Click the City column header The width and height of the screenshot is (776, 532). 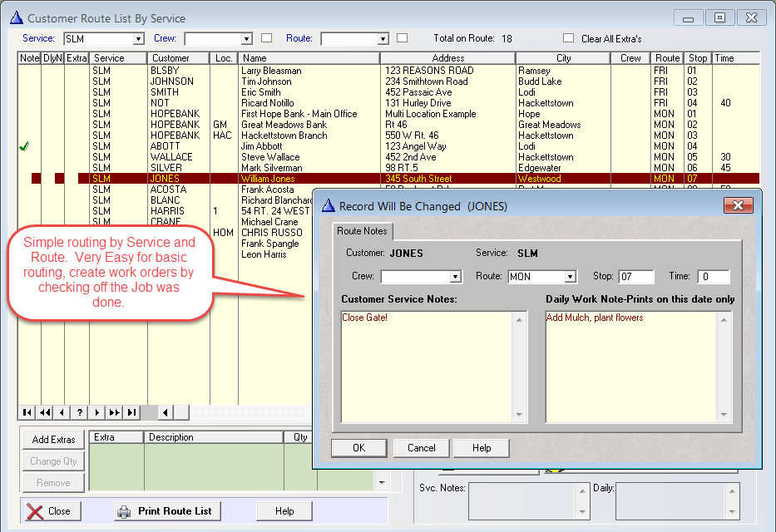(563, 58)
